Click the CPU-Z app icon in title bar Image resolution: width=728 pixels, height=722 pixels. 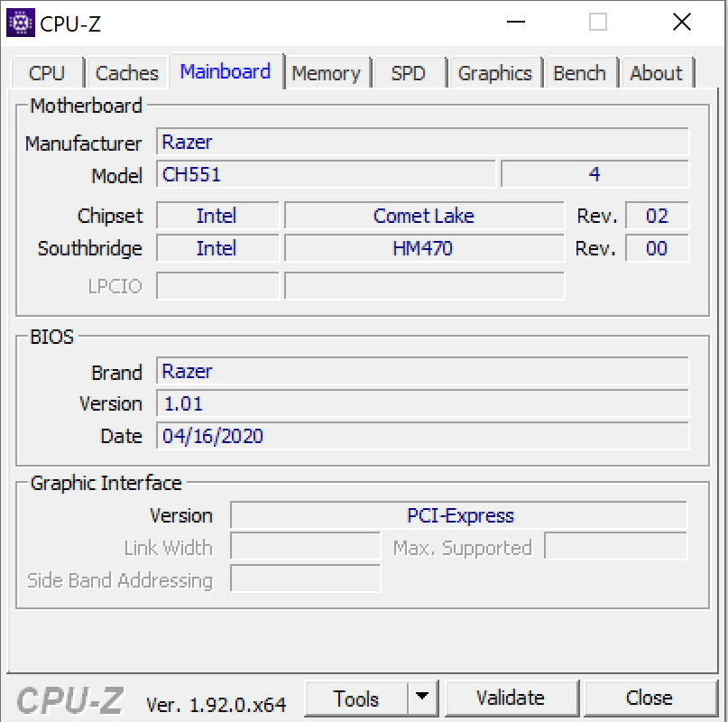point(21,23)
